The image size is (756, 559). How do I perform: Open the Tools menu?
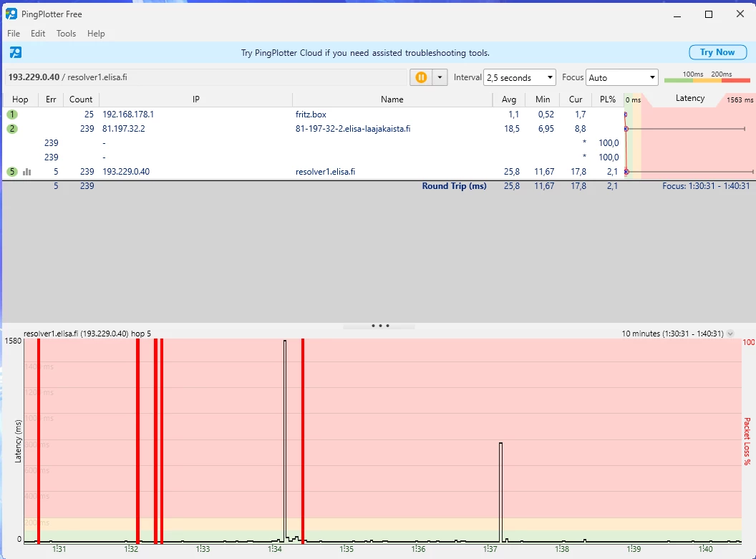(x=66, y=33)
